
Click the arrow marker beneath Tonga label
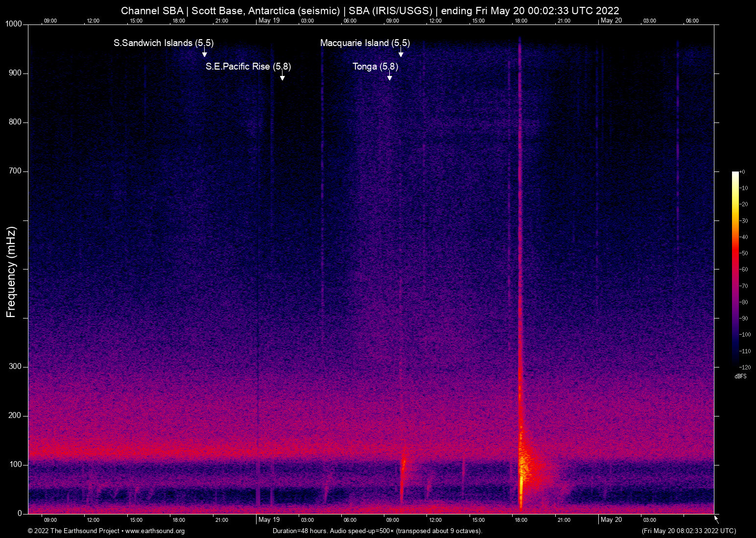click(389, 77)
